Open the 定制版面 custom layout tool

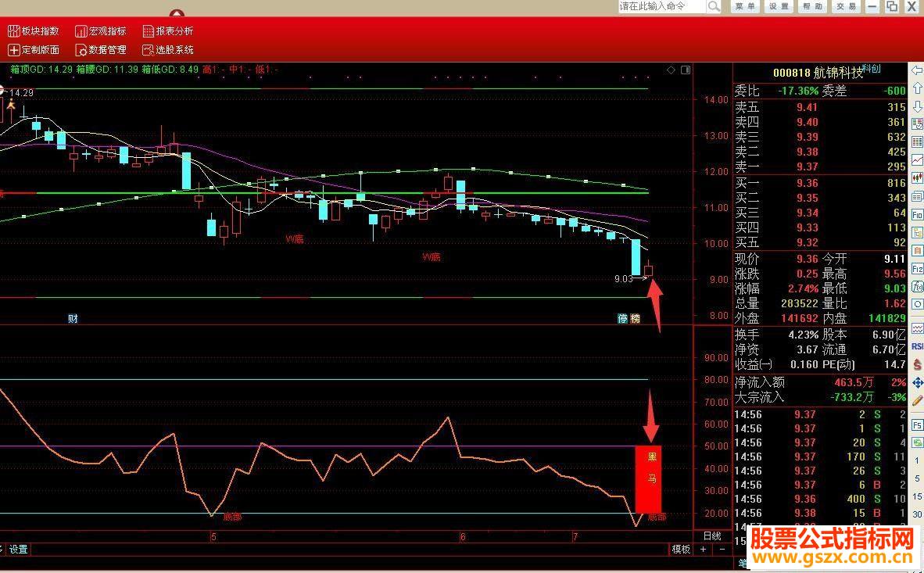click(x=34, y=49)
